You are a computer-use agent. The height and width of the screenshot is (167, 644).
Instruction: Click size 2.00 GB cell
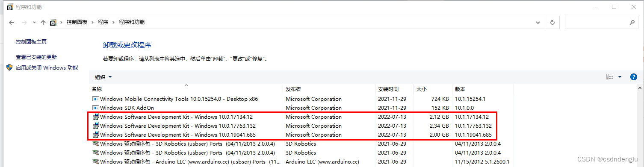(x=439, y=135)
